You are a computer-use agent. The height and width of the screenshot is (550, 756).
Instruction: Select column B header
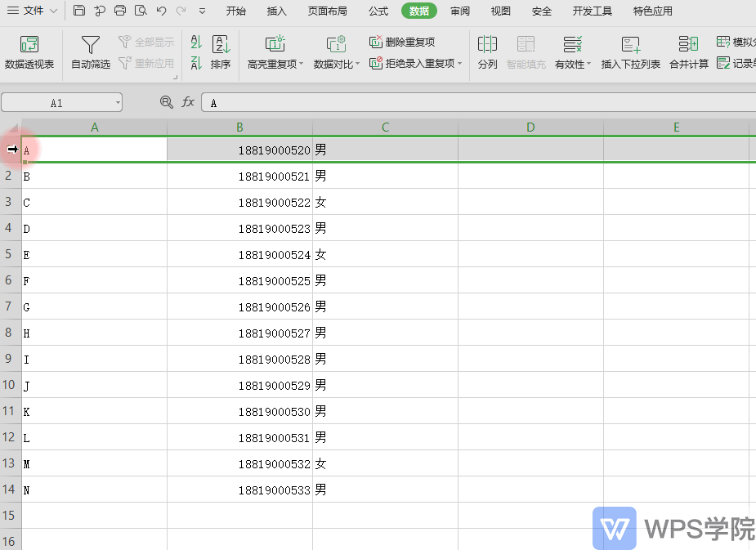click(x=239, y=127)
